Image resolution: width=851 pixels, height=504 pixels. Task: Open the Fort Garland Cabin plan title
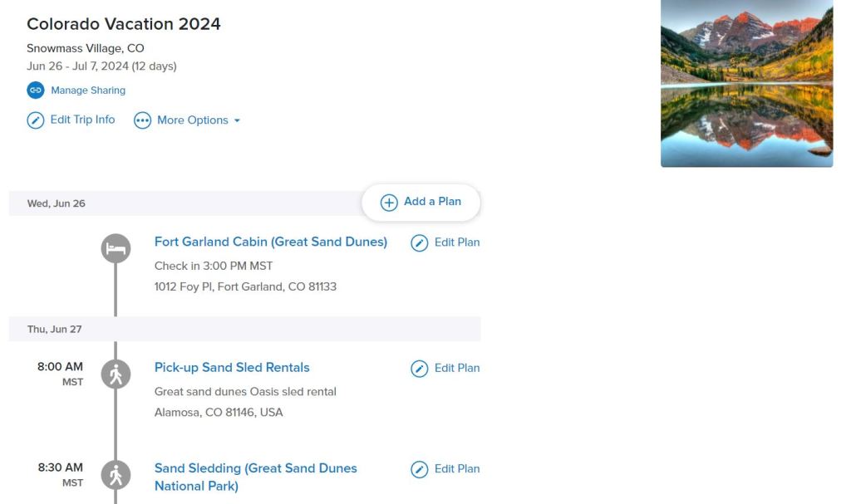[x=270, y=242]
